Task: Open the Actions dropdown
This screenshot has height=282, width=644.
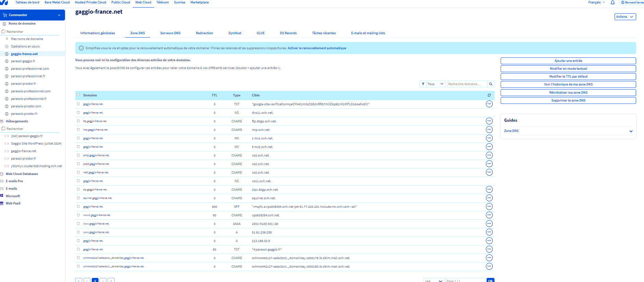Action: [625, 17]
